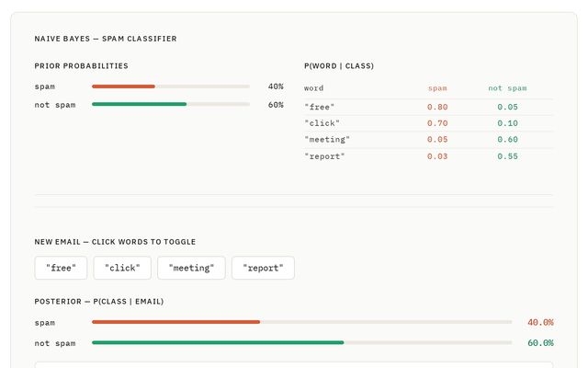Click the "free" row in the word table
Screen dimensions: 588x368
(x=428, y=107)
